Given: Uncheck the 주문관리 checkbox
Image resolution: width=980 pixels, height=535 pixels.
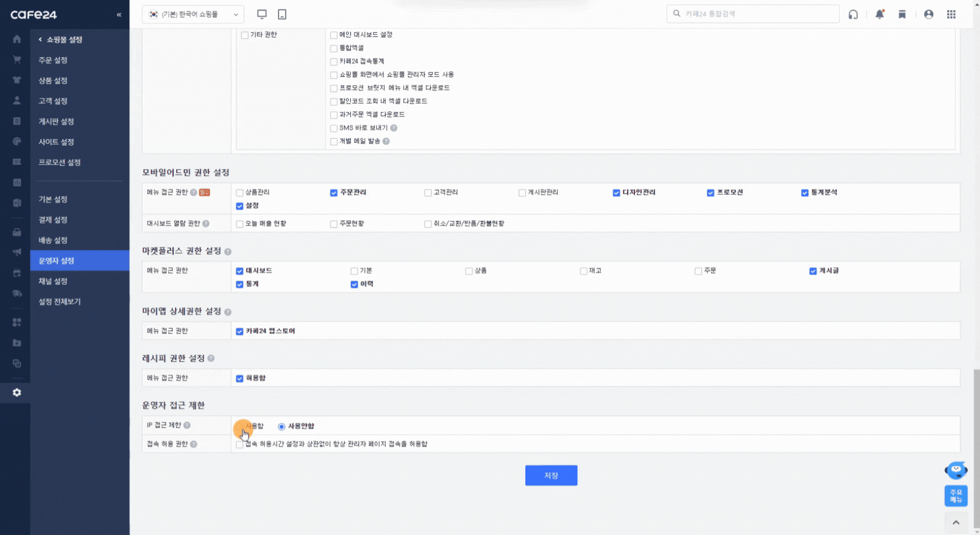Looking at the screenshot, I should click(x=334, y=193).
